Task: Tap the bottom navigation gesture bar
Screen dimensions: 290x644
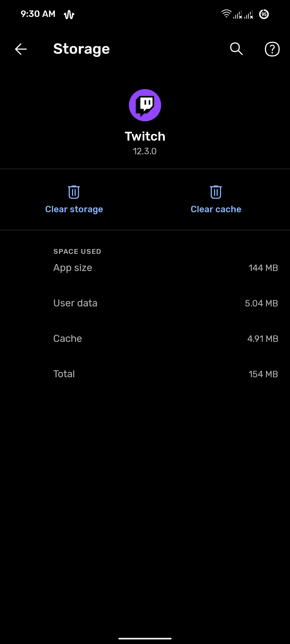Action: [x=145, y=639]
